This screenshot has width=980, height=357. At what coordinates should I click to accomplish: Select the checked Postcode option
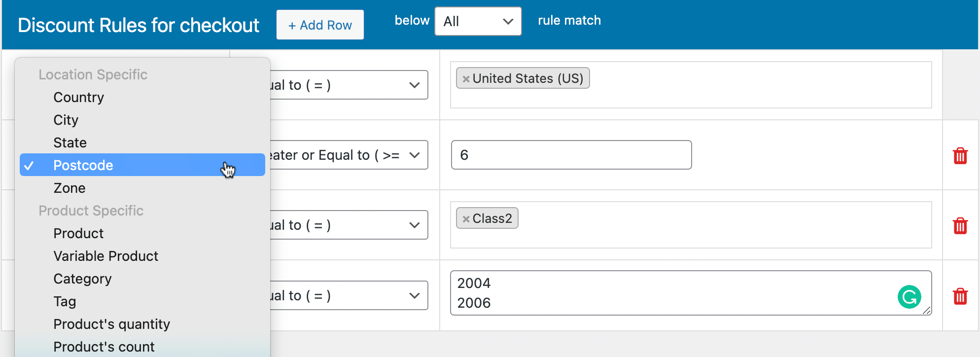pos(83,165)
